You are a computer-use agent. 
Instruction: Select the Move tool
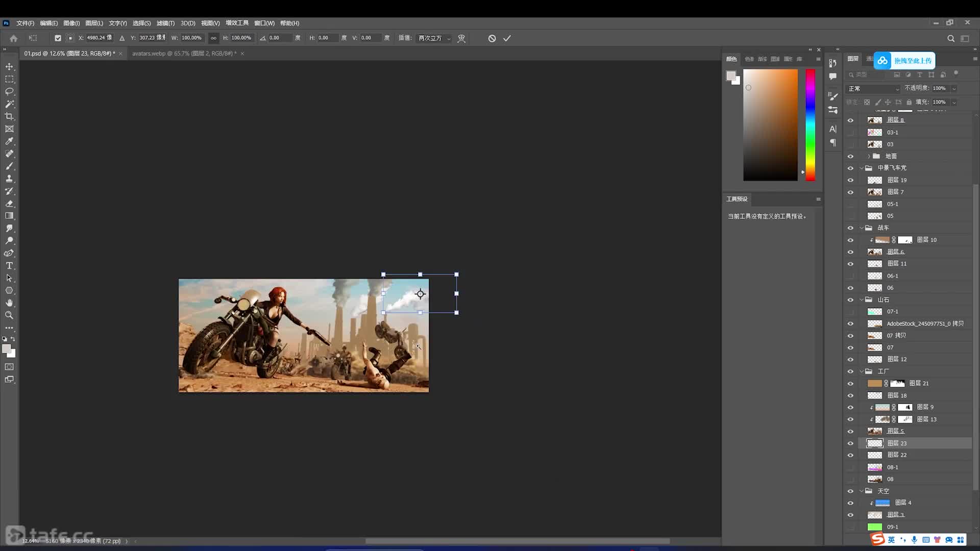tap(9, 67)
